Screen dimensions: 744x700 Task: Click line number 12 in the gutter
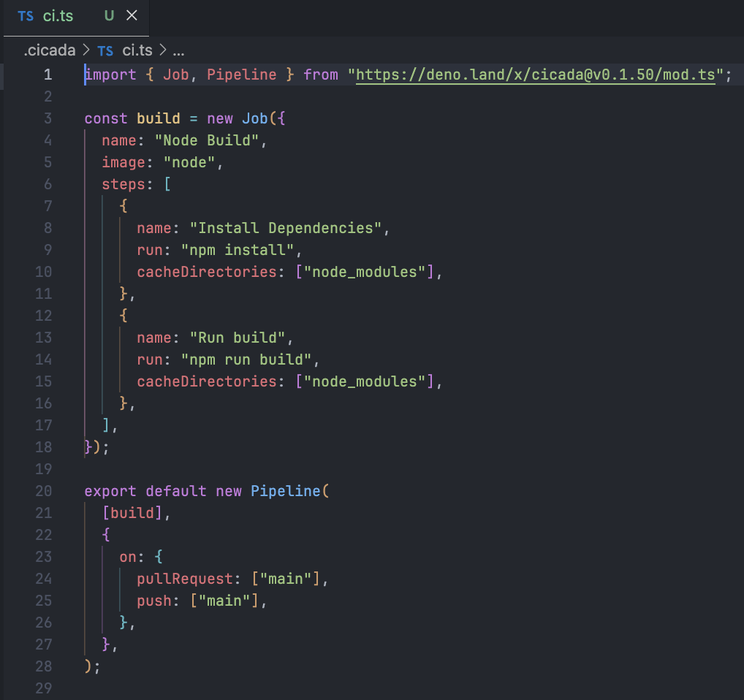(x=43, y=316)
